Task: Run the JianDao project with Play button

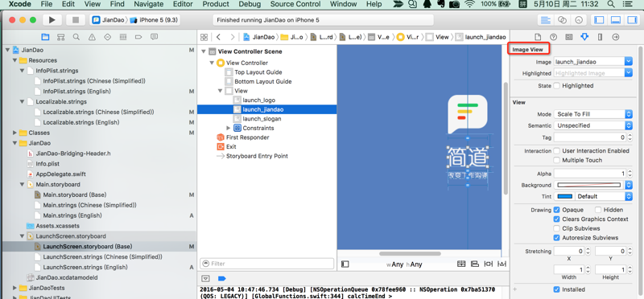Action: click(x=52, y=19)
